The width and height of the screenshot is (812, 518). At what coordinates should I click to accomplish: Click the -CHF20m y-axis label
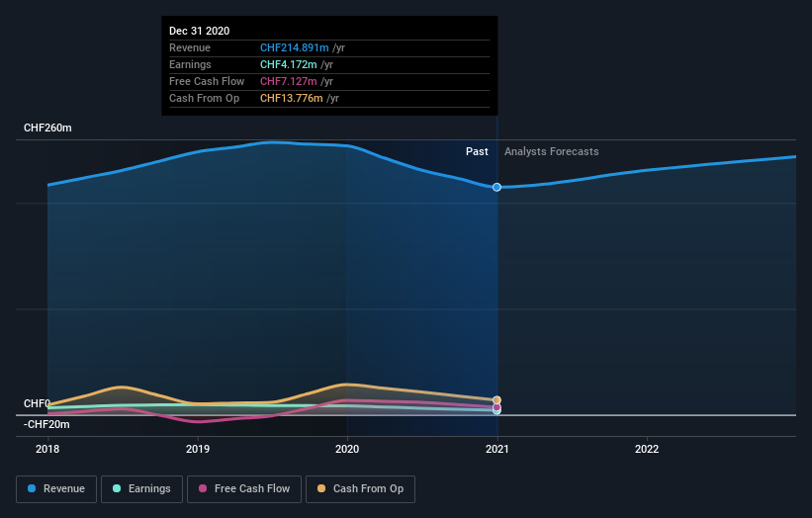click(x=46, y=424)
